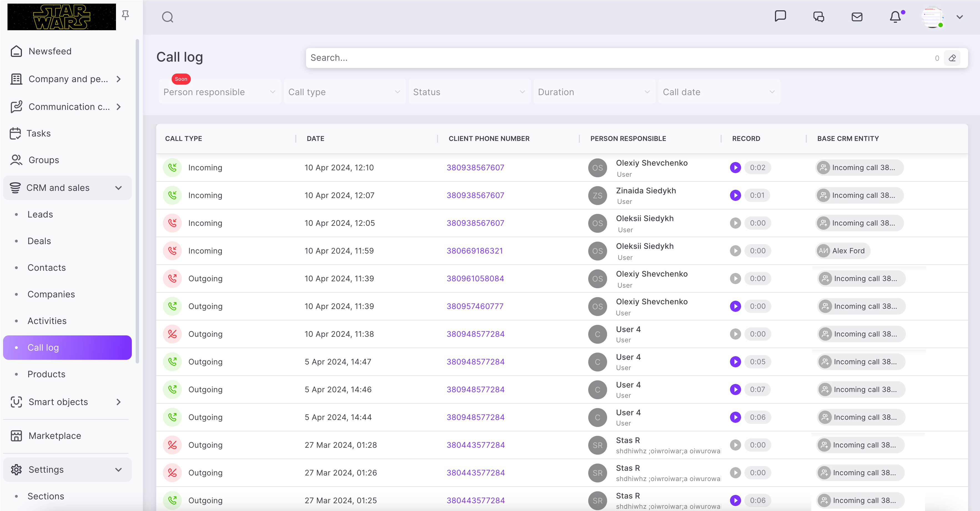Collapse the CRM and sales section
This screenshot has width=980, height=511.
118,188
